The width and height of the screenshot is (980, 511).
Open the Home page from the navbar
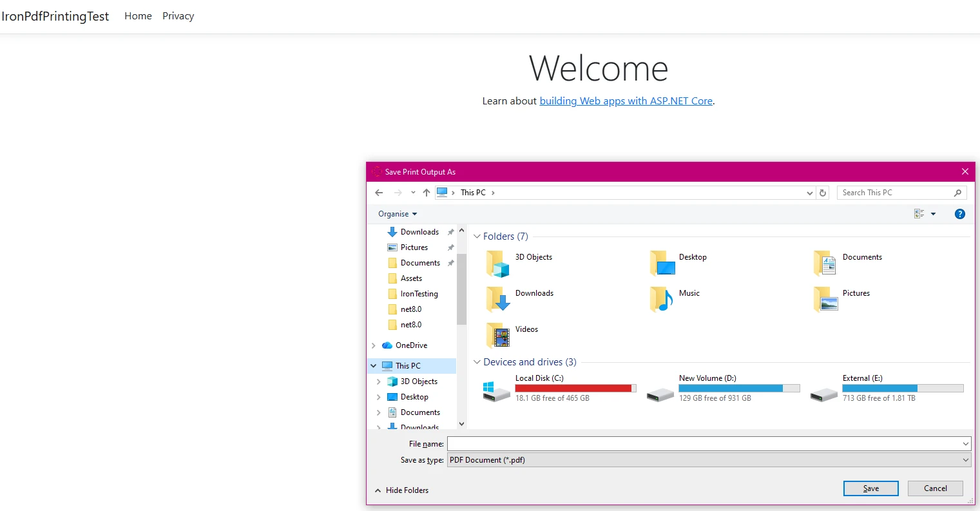click(138, 15)
